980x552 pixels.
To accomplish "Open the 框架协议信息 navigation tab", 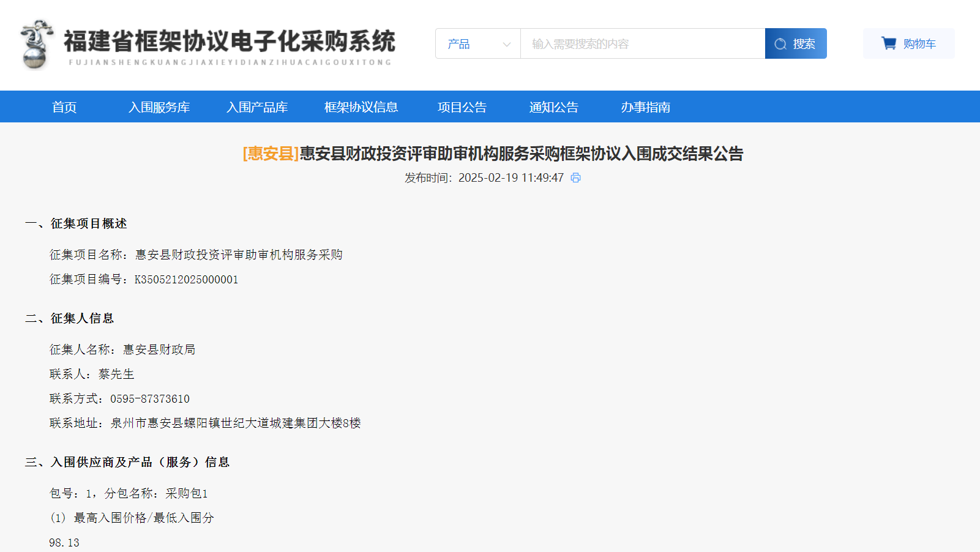I will [x=361, y=107].
